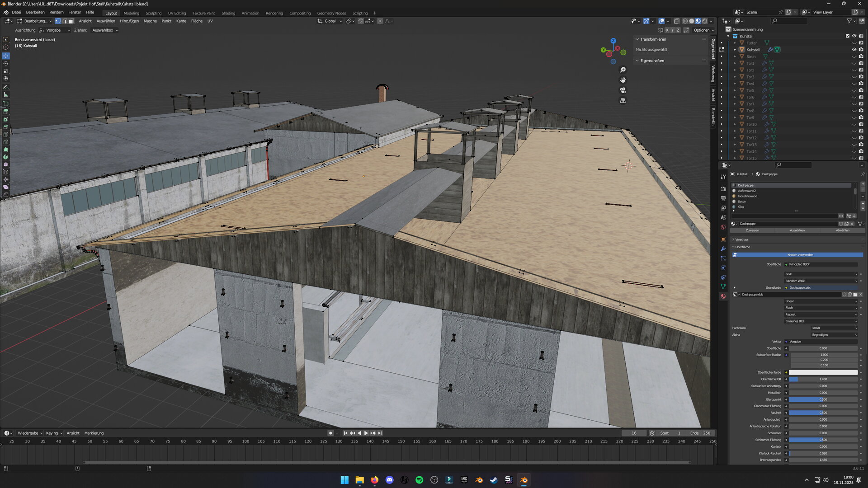Disable Kuhstall collection checkbox in outliner

(x=847, y=36)
